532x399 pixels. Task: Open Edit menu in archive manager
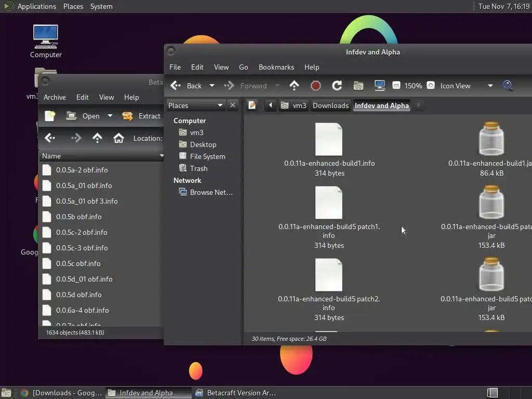83,97
